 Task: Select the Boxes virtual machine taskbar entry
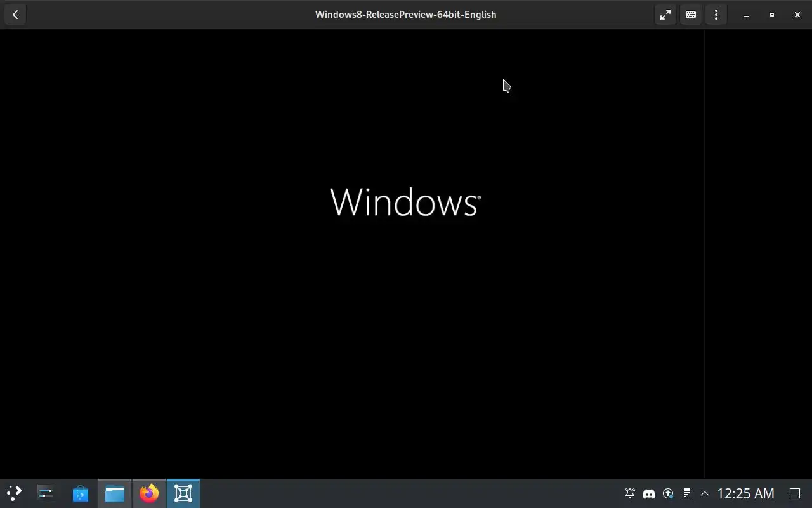(183, 493)
